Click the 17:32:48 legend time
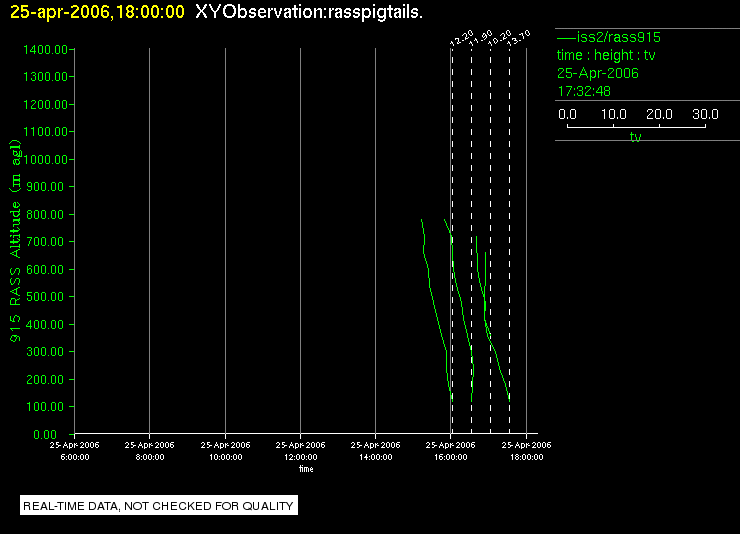Image resolution: width=740 pixels, height=534 pixels. 584,91
